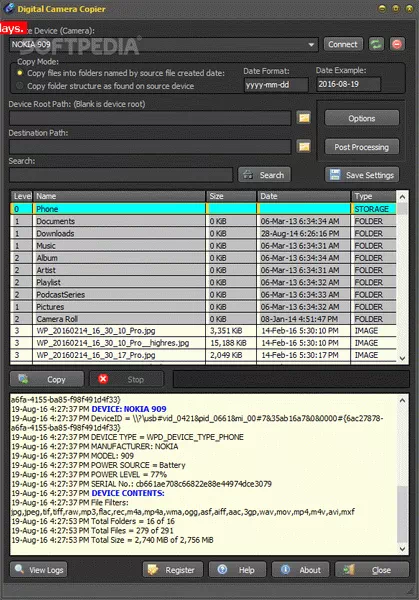419x600 pixels.
Task: Browse folder for Destination Path
Action: [304, 147]
